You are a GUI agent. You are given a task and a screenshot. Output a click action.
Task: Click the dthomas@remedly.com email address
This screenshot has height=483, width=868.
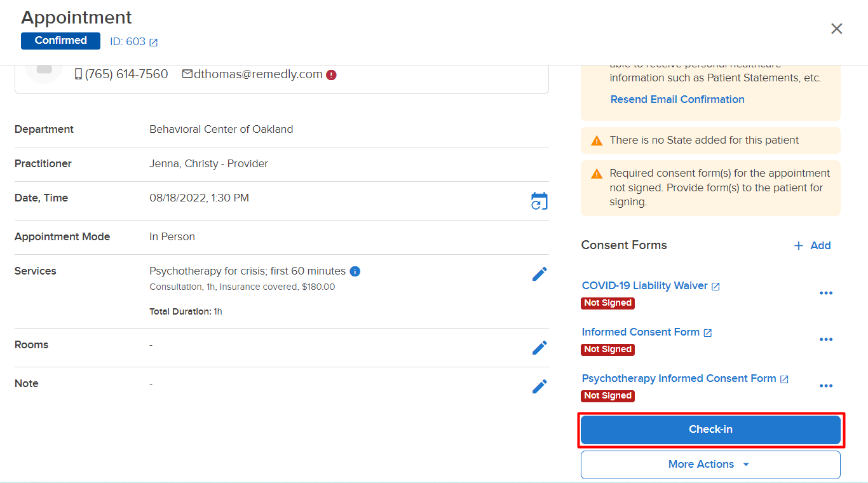pos(258,74)
